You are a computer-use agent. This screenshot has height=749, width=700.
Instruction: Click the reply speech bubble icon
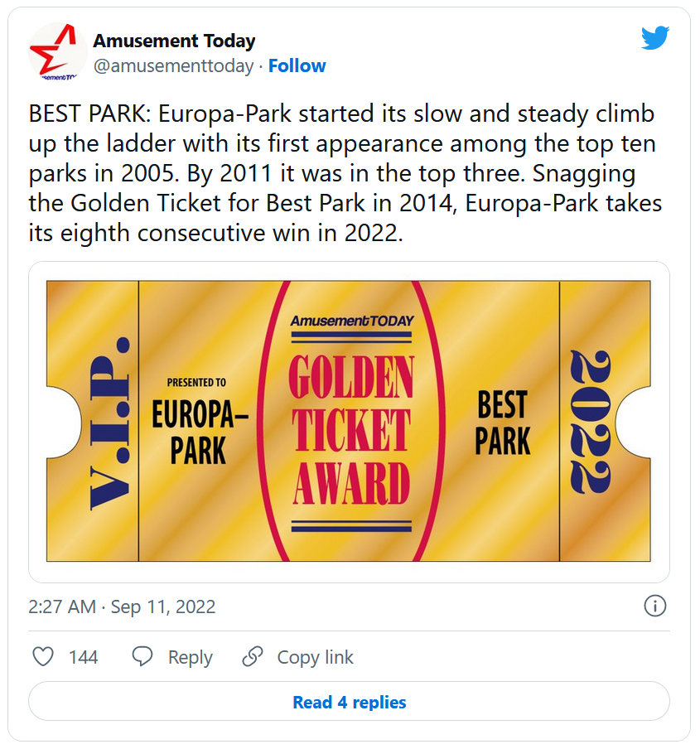[142, 657]
